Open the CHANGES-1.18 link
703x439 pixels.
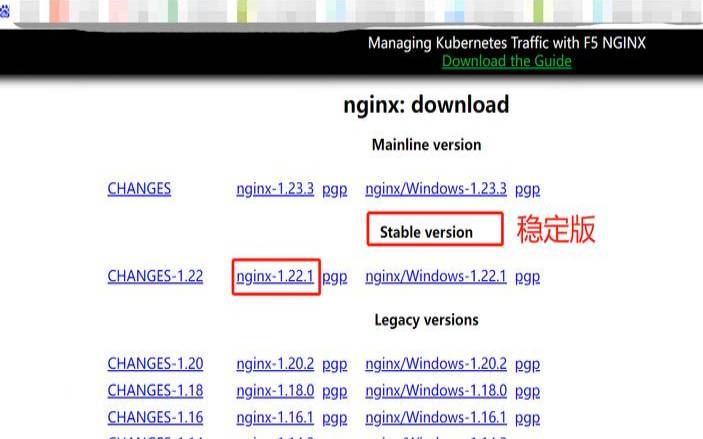(155, 391)
